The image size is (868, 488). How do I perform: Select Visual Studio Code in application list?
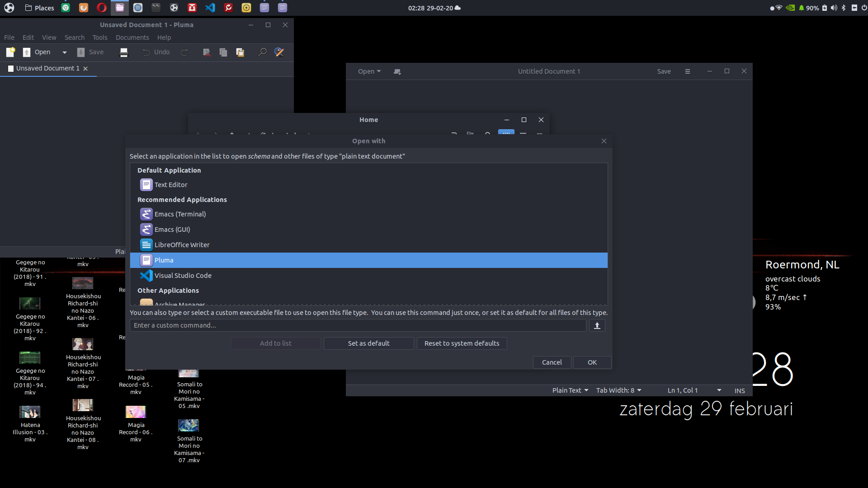pos(183,276)
